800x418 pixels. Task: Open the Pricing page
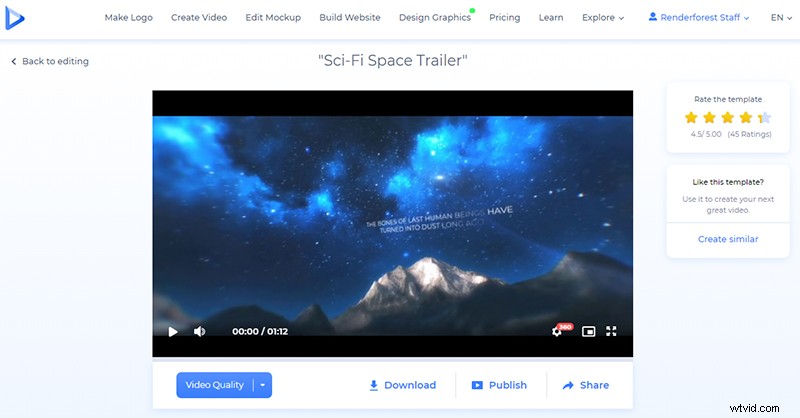[505, 17]
